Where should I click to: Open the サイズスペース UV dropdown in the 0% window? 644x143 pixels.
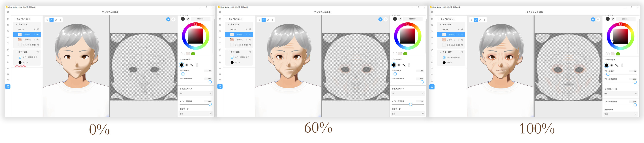[195, 93]
